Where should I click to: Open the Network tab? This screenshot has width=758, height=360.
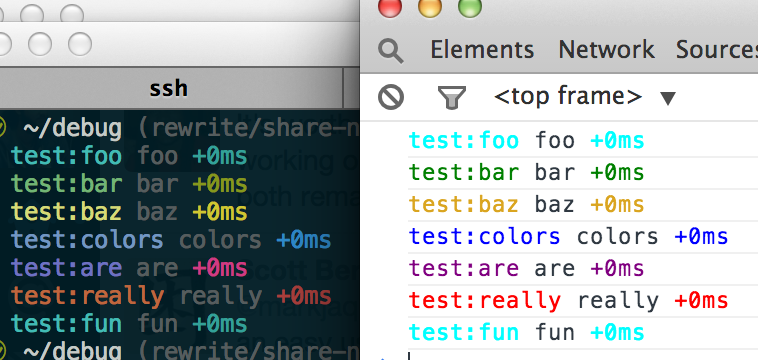606,50
